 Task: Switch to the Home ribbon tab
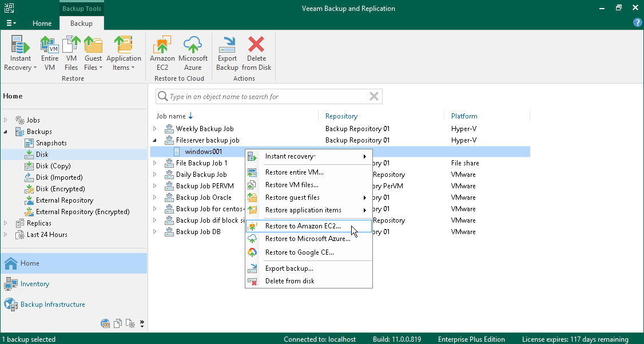tap(42, 23)
